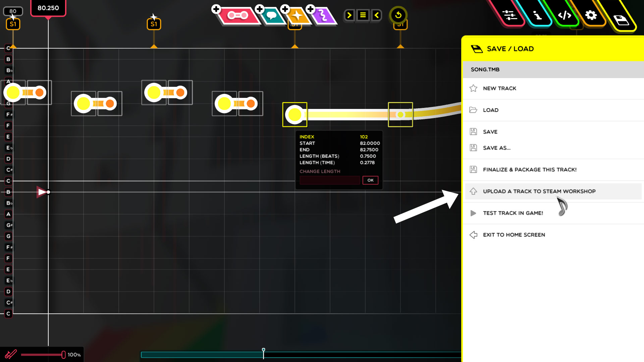Click the Change Length input field

[329, 180]
